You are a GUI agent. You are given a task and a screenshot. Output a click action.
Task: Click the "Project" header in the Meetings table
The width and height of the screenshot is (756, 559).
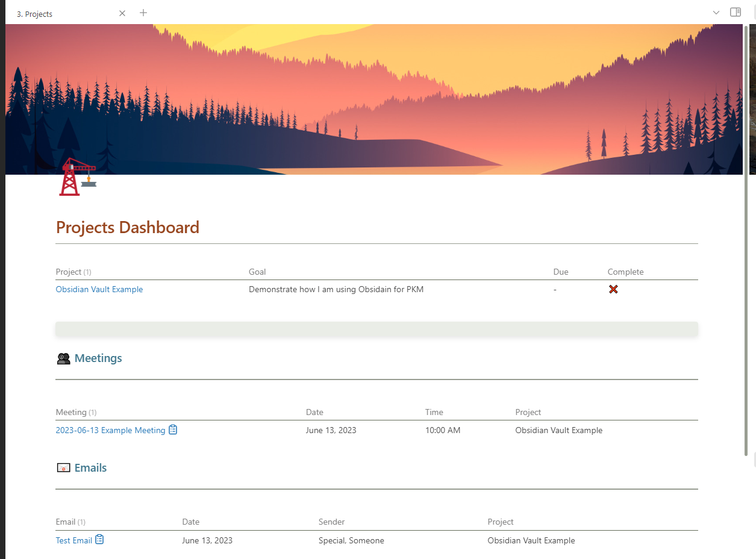[x=528, y=412]
